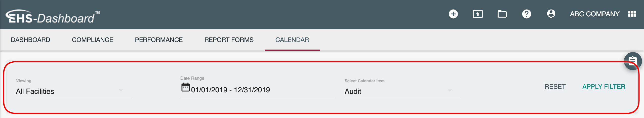The height and width of the screenshot is (118, 644).
Task: Open the Compliance tab
Action: (x=92, y=40)
